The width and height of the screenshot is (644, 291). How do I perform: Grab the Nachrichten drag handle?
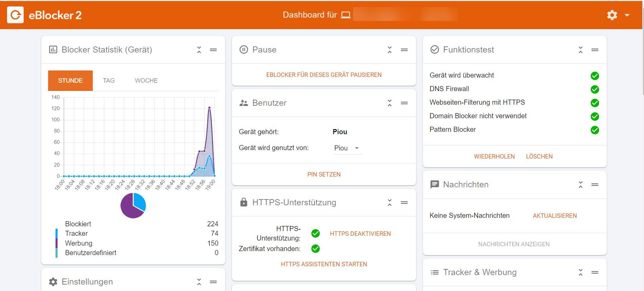(595, 185)
